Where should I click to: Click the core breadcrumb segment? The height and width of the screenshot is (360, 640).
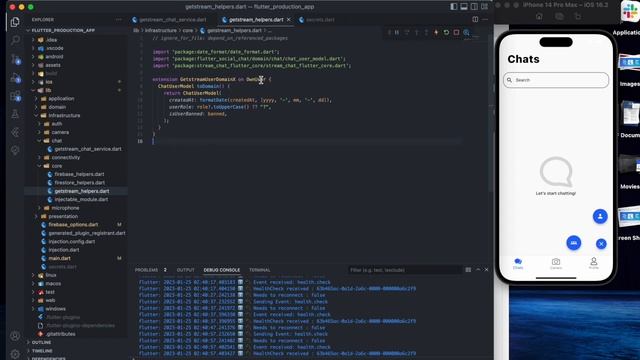click(x=187, y=30)
